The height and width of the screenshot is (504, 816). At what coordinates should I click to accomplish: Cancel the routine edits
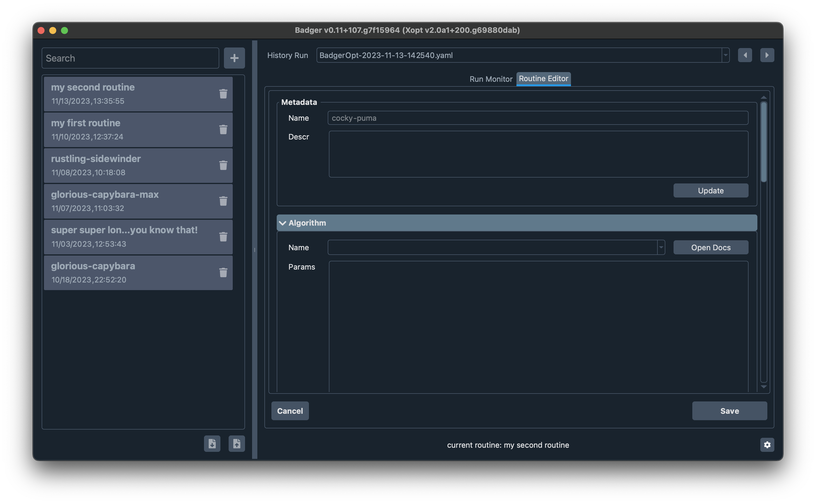pos(290,411)
